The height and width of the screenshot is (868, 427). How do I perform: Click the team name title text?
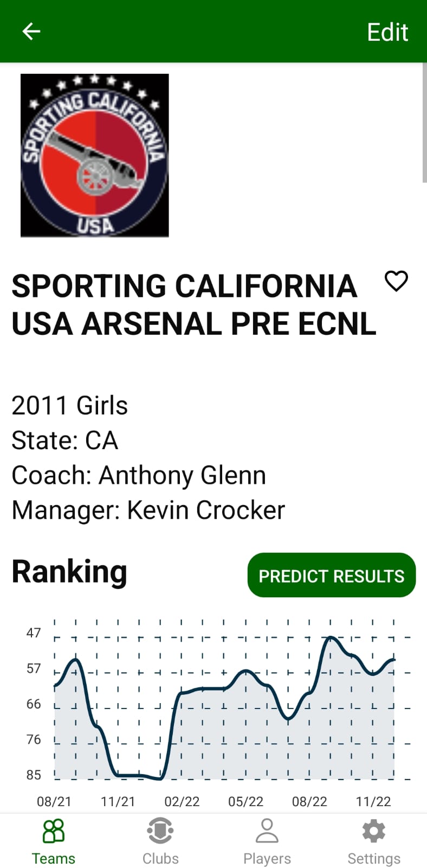(193, 305)
